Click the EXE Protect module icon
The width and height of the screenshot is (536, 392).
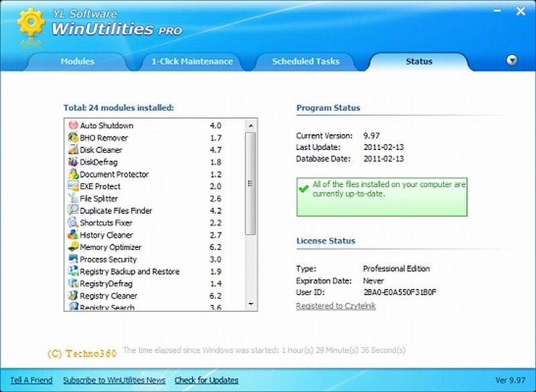74,186
